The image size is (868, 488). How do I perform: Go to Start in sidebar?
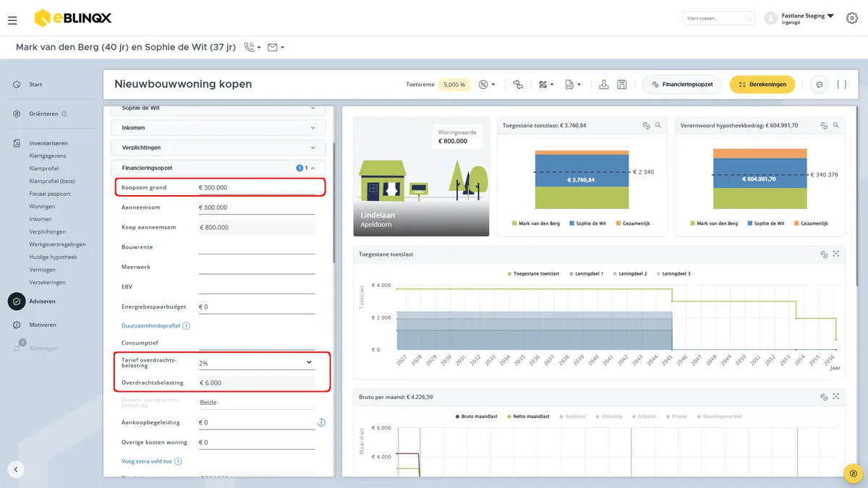[x=35, y=85]
